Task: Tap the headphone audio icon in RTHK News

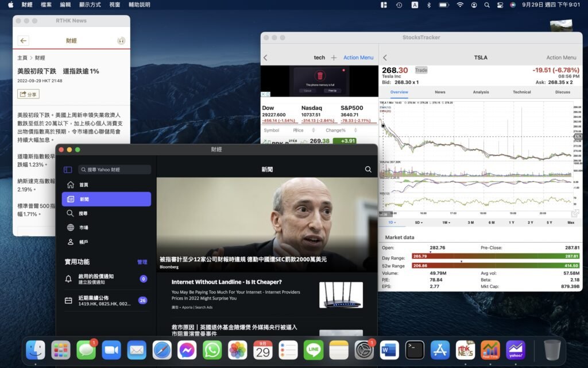Action: pyautogui.click(x=121, y=41)
